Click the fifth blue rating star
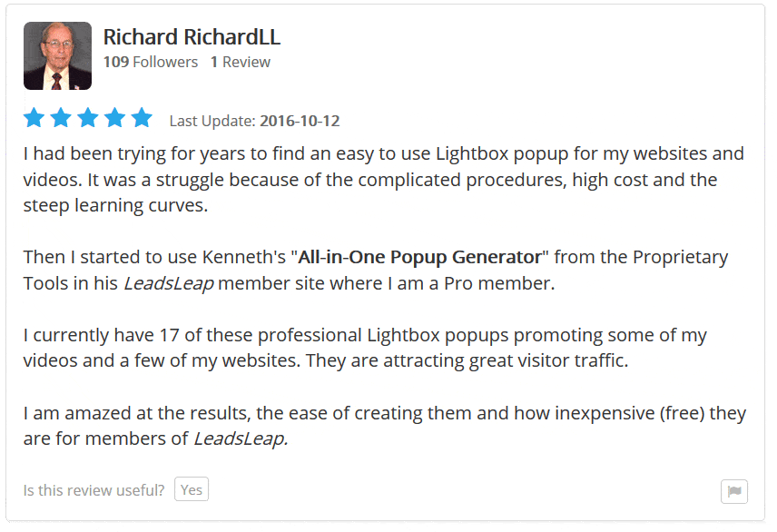This screenshot has width=777, height=532. pos(143,118)
